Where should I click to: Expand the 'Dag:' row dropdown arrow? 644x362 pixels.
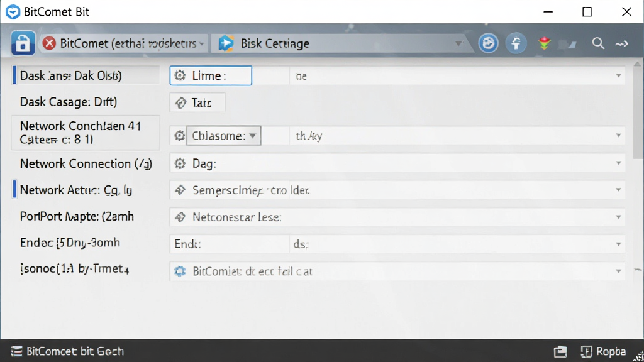pyautogui.click(x=618, y=163)
